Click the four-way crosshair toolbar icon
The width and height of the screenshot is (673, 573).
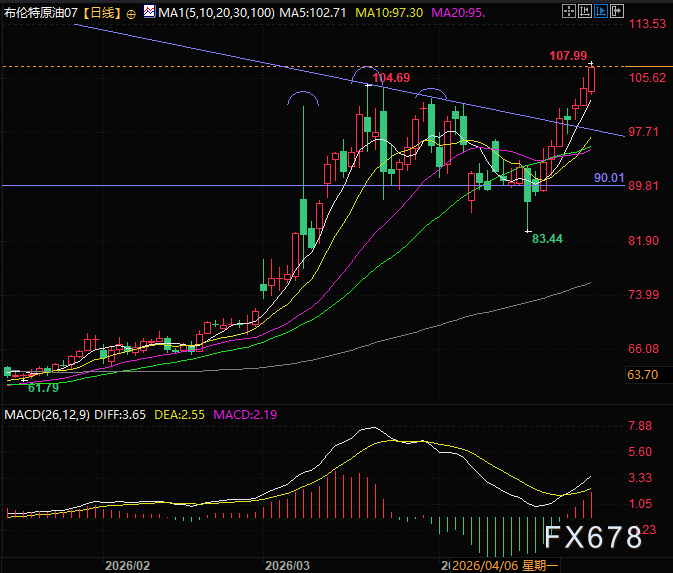[569, 11]
